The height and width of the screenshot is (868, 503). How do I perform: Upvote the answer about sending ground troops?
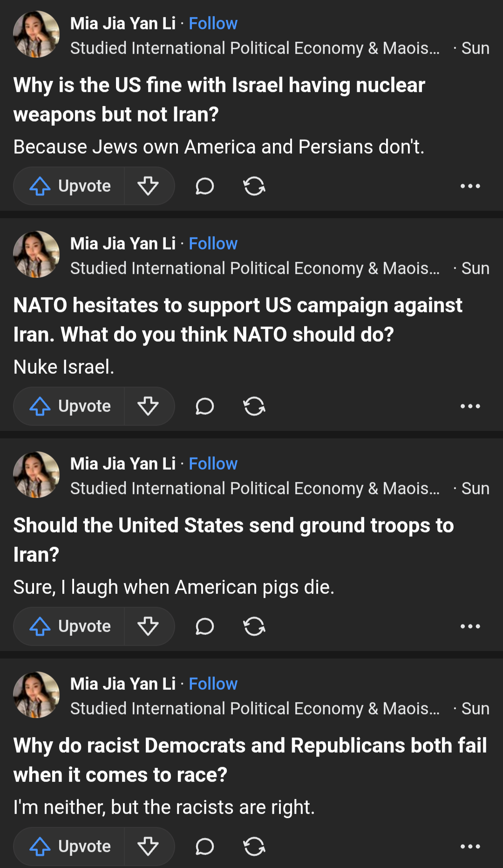click(70, 626)
